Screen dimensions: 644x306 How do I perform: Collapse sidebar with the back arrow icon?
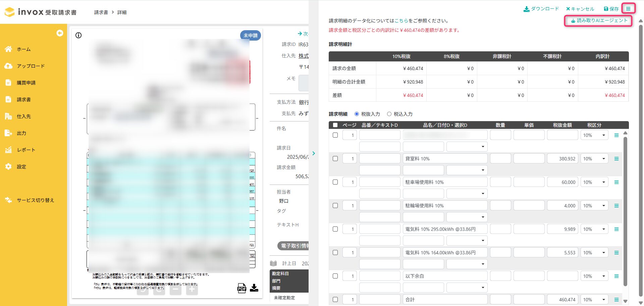pos(60,33)
